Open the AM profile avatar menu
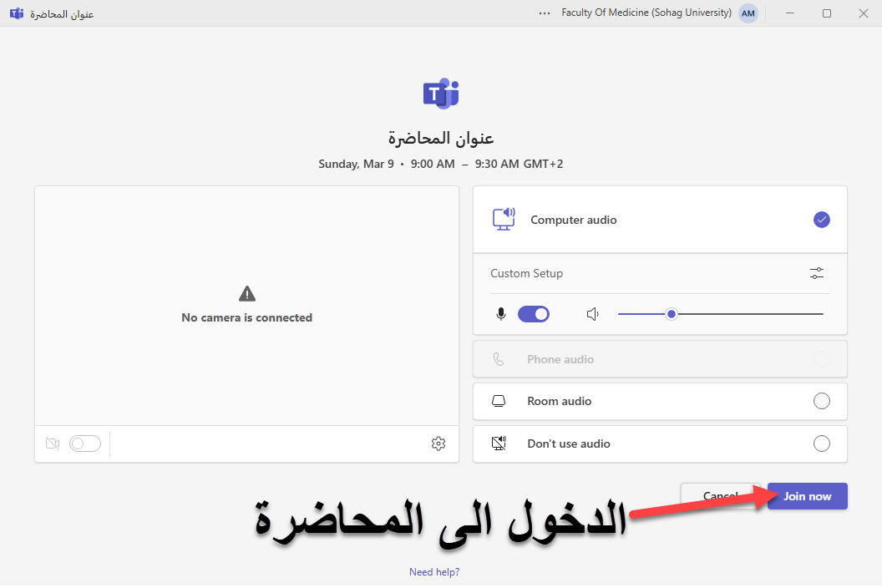The height and width of the screenshot is (588, 882). coord(748,13)
